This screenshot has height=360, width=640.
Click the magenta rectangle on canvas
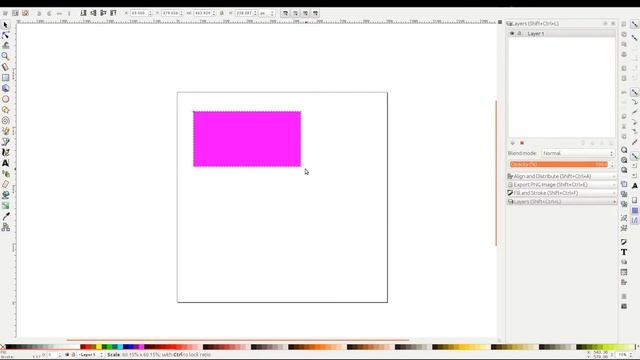point(247,139)
